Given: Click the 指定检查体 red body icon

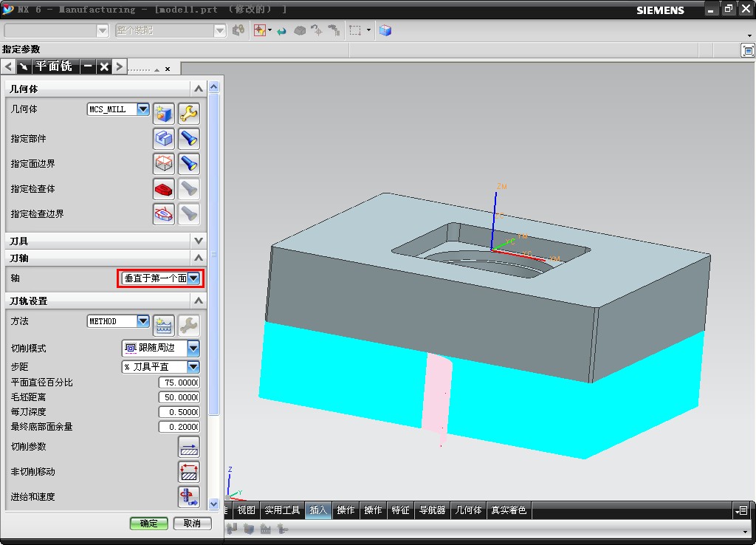Looking at the screenshot, I should (163, 189).
